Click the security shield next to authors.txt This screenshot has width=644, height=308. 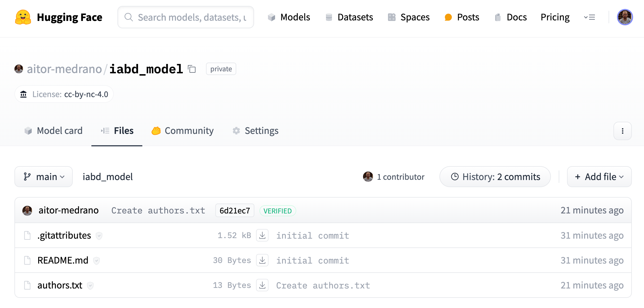90,286
